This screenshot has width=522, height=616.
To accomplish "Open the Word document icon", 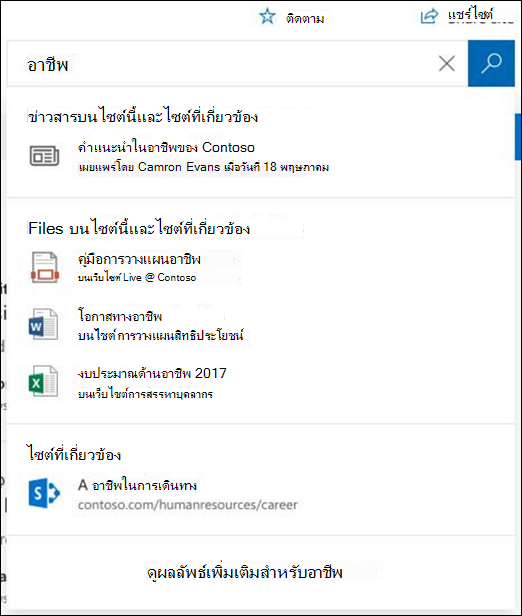I will pyautogui.click(x=43, y=324).
